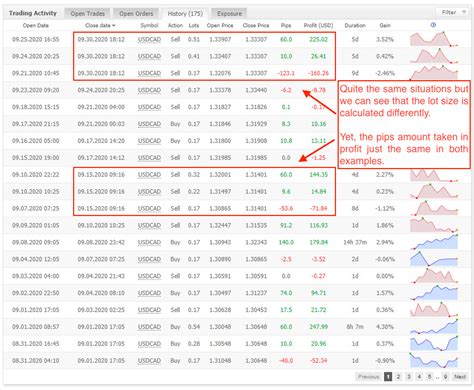Switch to the Open Trades tab

click(x=88, y=14)
